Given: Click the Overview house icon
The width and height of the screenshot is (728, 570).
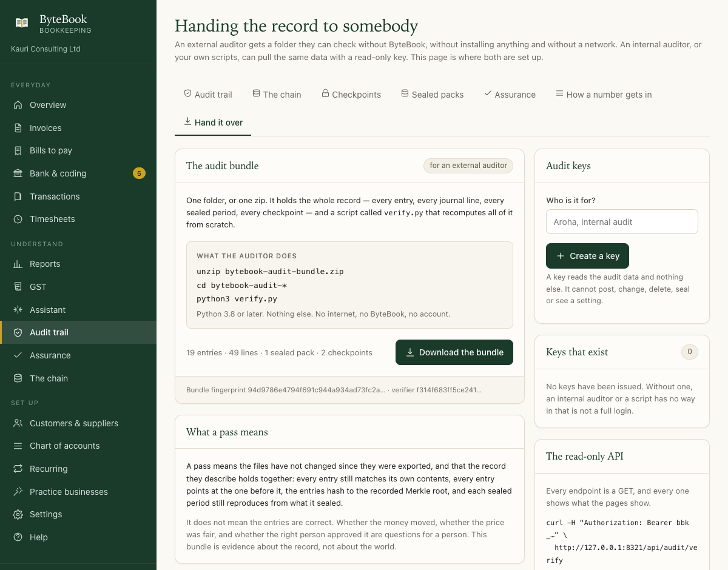Looking at the screenshot, I should pos(18,105).
